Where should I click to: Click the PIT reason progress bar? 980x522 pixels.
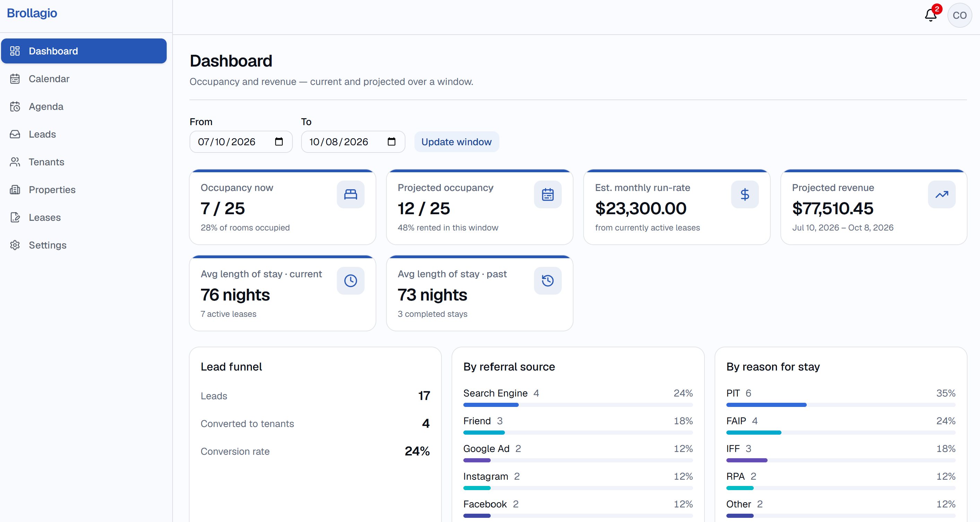click(841, 405)
